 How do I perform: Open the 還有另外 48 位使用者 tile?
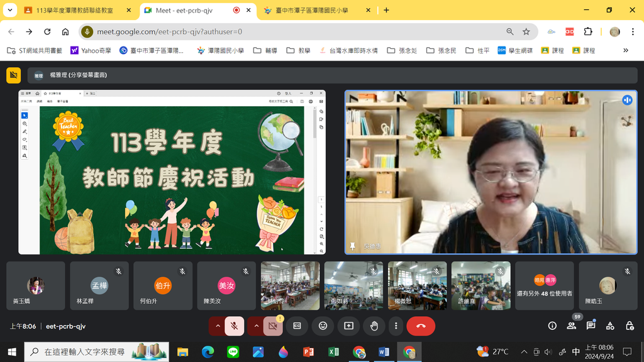pos(545,286)
